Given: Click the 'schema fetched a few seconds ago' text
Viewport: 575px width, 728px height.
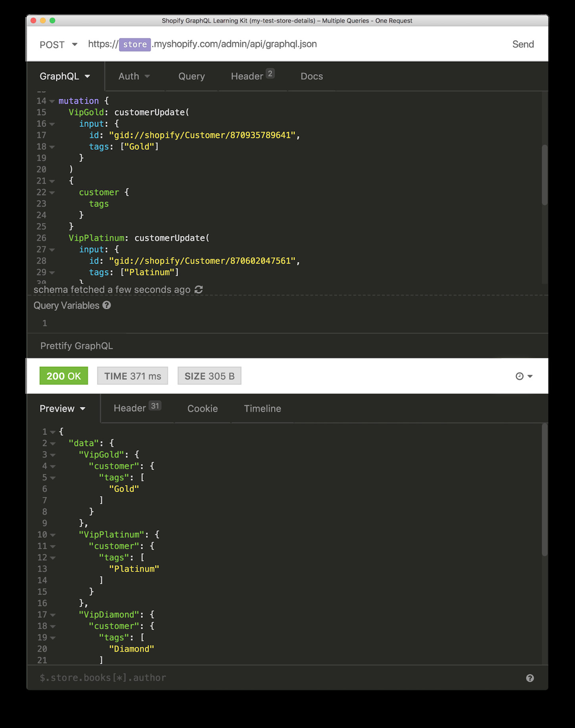Looking at the screenshot, I should pyautogui.click(x=112, y=290).
